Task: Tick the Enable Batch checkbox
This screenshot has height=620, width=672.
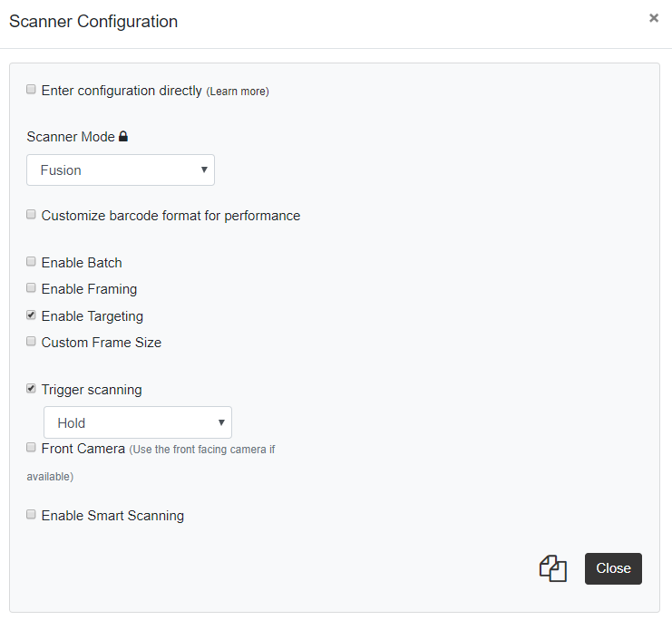Action: 32,262
